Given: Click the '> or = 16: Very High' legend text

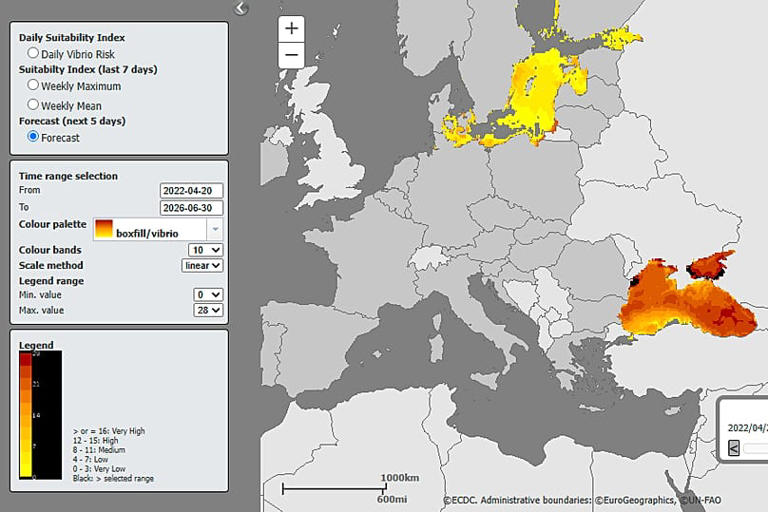Looking at the screenshot, I should [x=109, y=431].
